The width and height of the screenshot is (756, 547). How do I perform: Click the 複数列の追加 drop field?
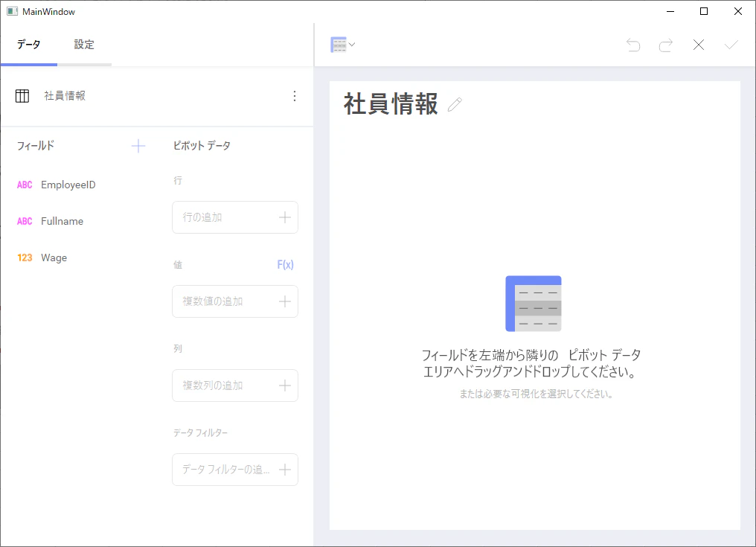[235, 386]
